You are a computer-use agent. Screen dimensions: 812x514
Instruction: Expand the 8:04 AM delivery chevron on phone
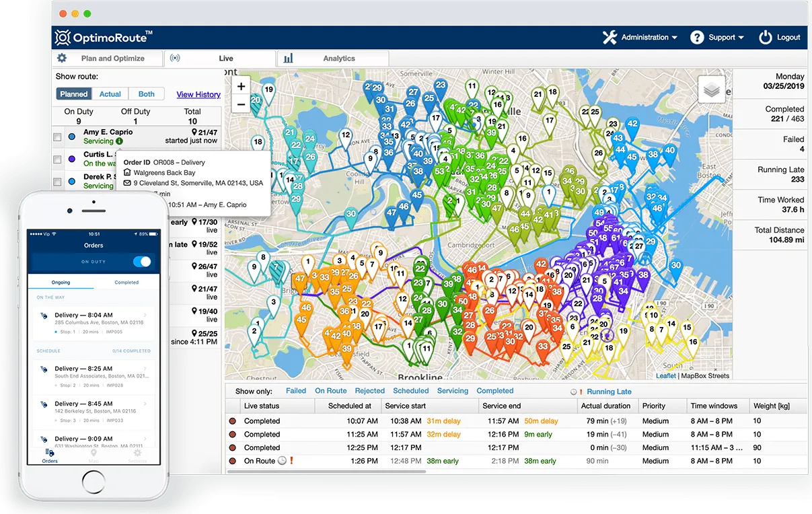click(x=145, y=316)
